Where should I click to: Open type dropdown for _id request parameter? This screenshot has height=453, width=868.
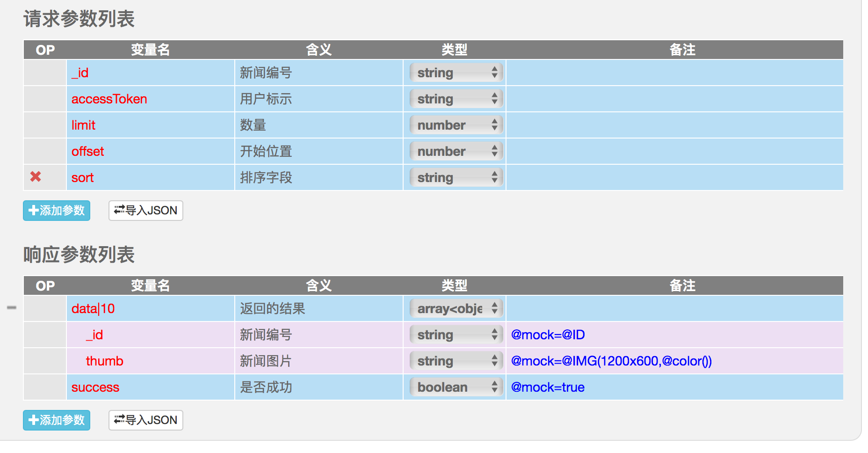tap(455, 73)
